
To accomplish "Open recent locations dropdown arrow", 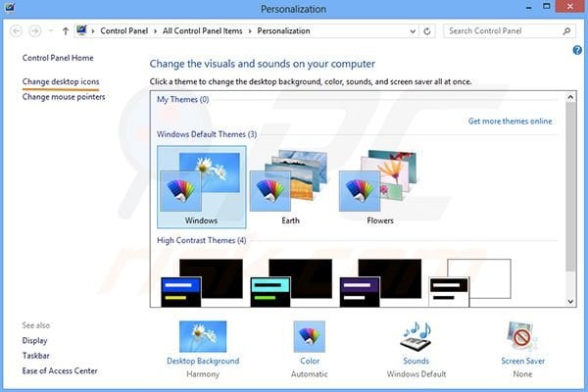I will (51, 31).
